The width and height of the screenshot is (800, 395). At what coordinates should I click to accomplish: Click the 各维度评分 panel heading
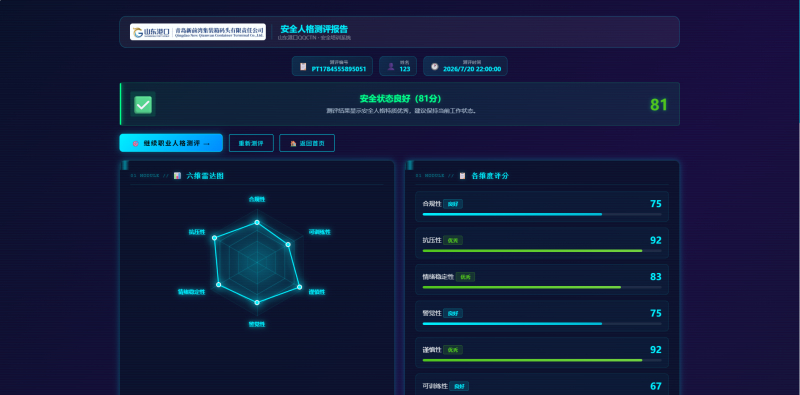click(x=490, y=176)
